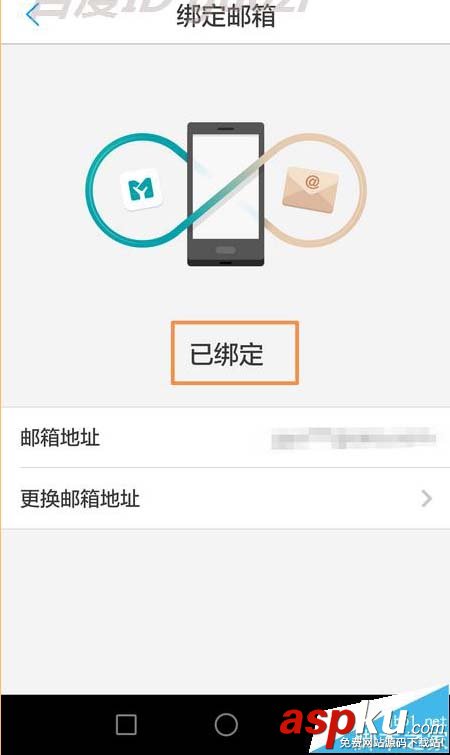450x755 pixels.
Task: Tap the 绑定邮箱 page title
Action: click(226, 15)
